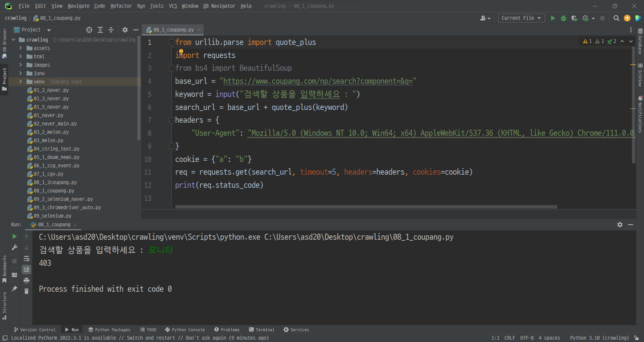Click the editor horizontal scrollbar
Viewport: 644px width, 342px height.
[366, 207]
